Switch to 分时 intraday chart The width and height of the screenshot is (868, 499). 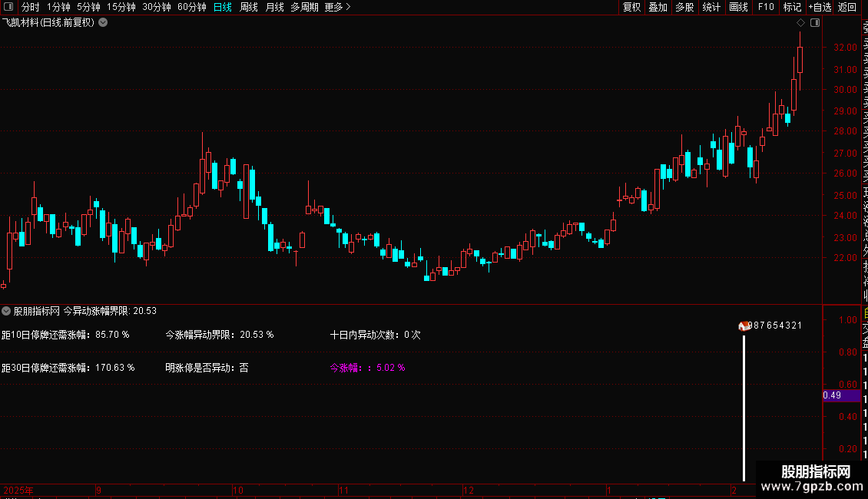(x=31, y=7)
